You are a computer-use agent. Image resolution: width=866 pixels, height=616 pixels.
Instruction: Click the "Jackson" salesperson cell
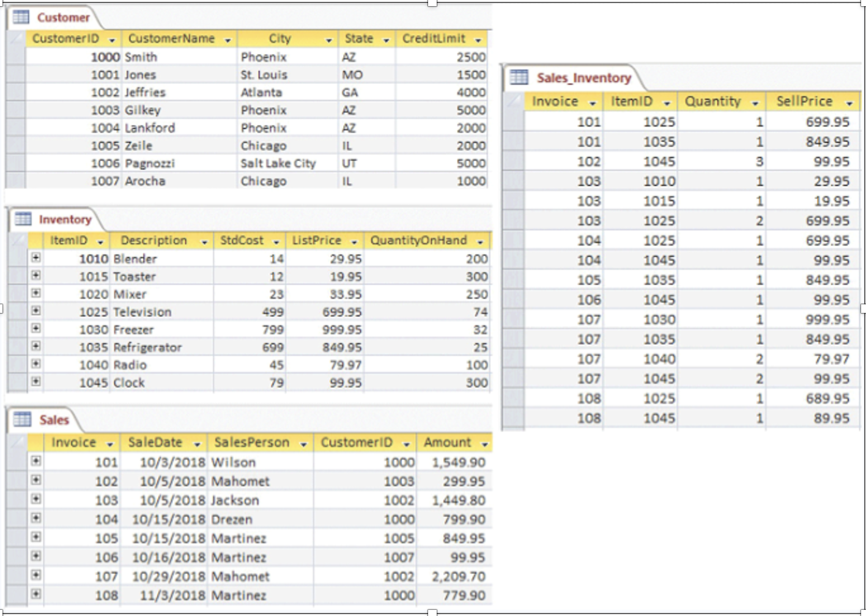pos(261,500)
